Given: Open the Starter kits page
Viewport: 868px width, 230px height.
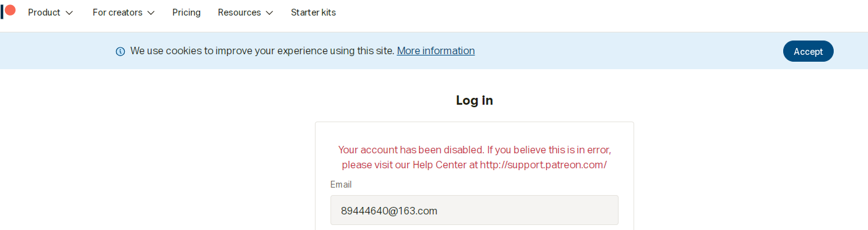Looking at the screenshot, I should 313,12.
